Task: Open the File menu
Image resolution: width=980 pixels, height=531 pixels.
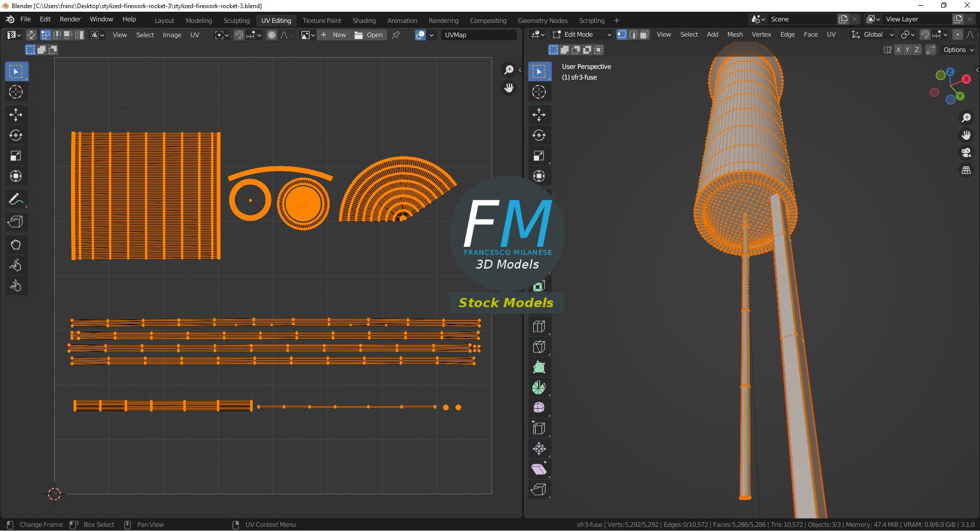Action: point(26,19)
